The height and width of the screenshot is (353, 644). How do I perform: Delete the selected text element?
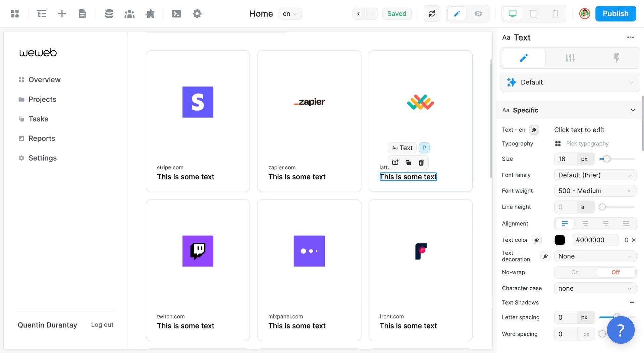(421, 163)
